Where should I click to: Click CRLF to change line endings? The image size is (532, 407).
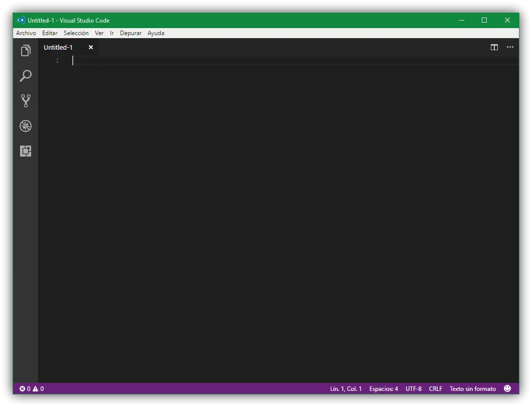pos(435,388)
